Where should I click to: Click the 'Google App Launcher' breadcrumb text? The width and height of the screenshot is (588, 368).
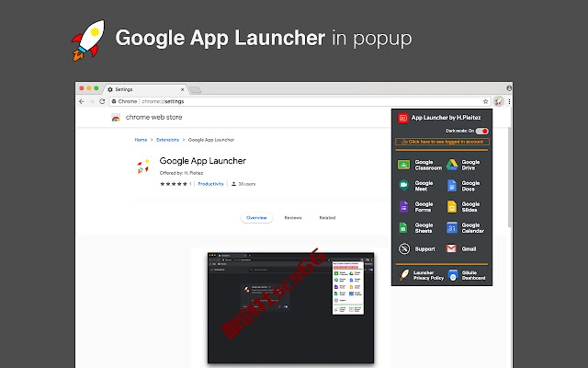pos(211,140)
